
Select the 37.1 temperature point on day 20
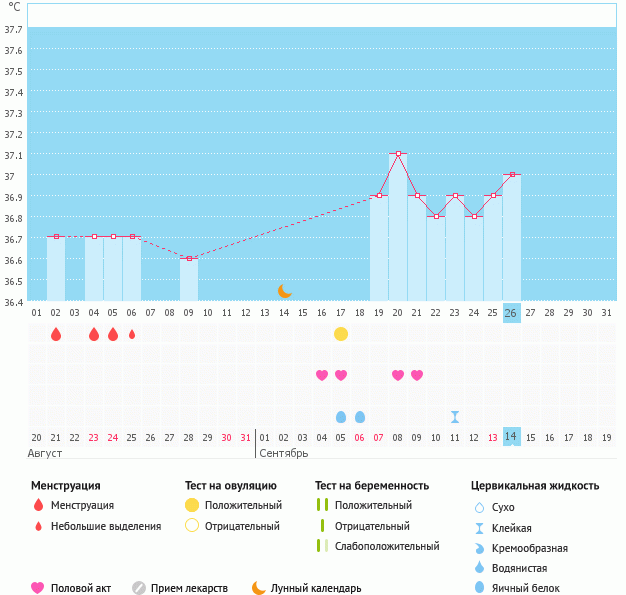pos(398,153)
